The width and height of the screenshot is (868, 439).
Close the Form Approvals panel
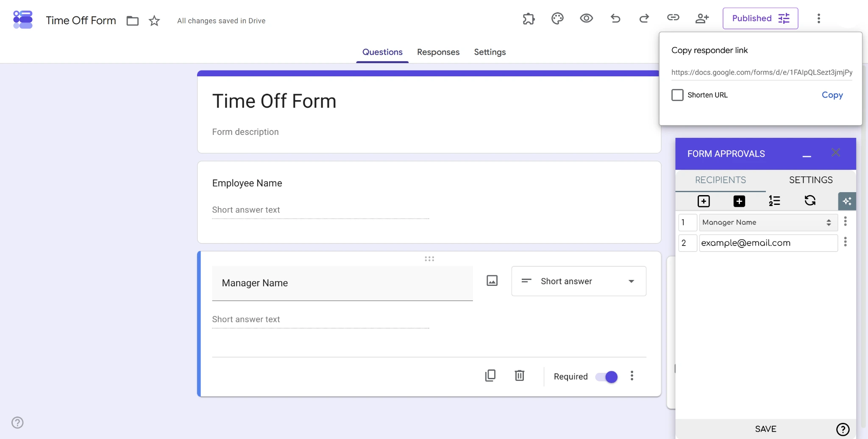[x=836, y=153]
